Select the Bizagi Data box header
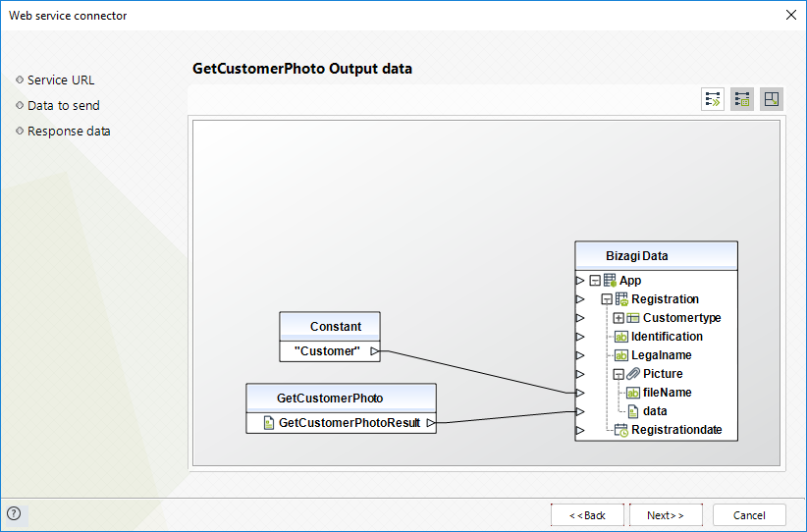 pos(656,256)
